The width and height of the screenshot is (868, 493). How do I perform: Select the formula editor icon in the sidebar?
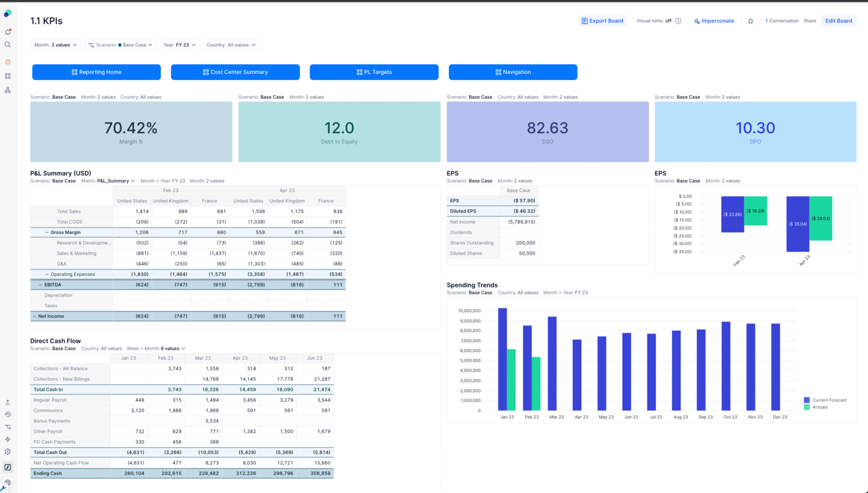[x=8, y=467]
